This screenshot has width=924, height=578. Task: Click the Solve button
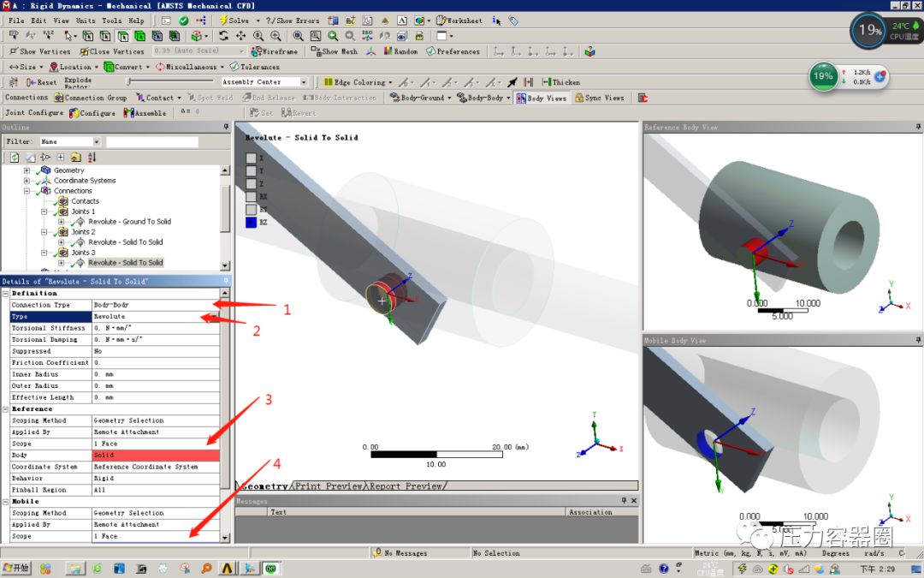click(239, 20)
